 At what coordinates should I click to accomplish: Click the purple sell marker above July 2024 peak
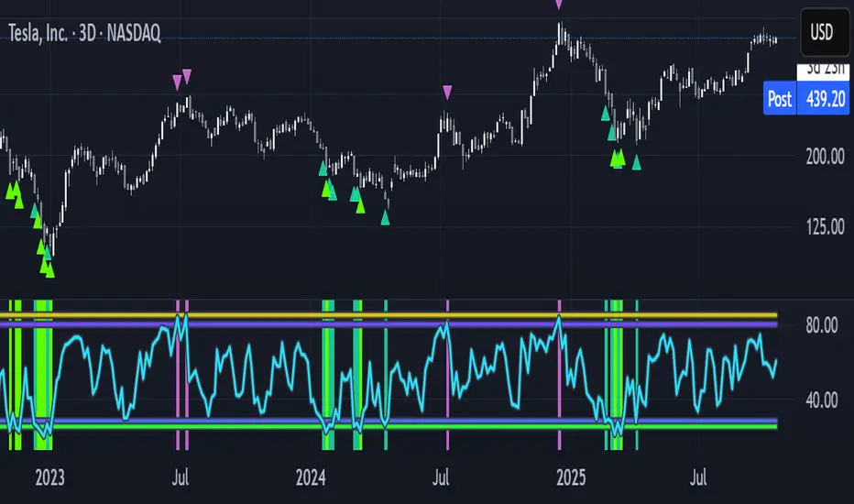447,92
